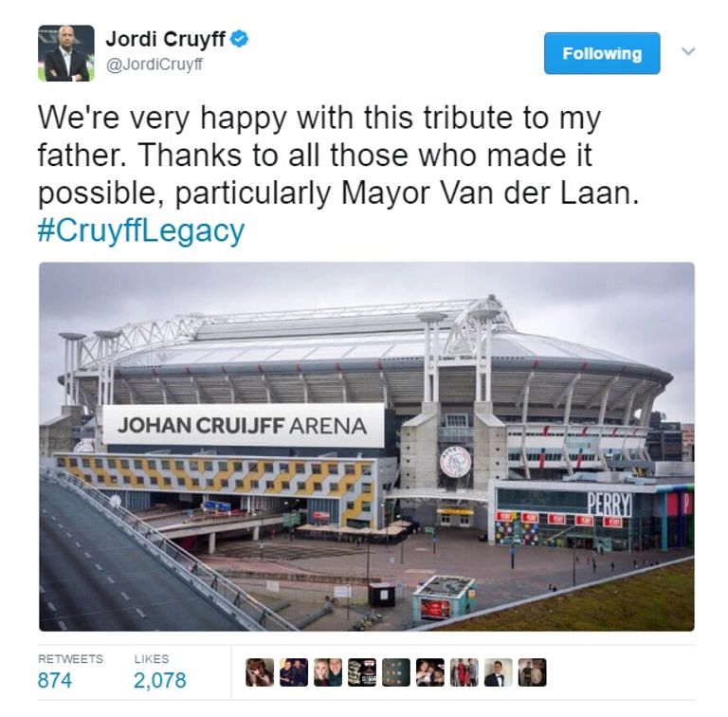The height and width of the screenshot is (717, 728).
Task: Open the Johan Cruijff Arena photo
Action: pos(367,447)
